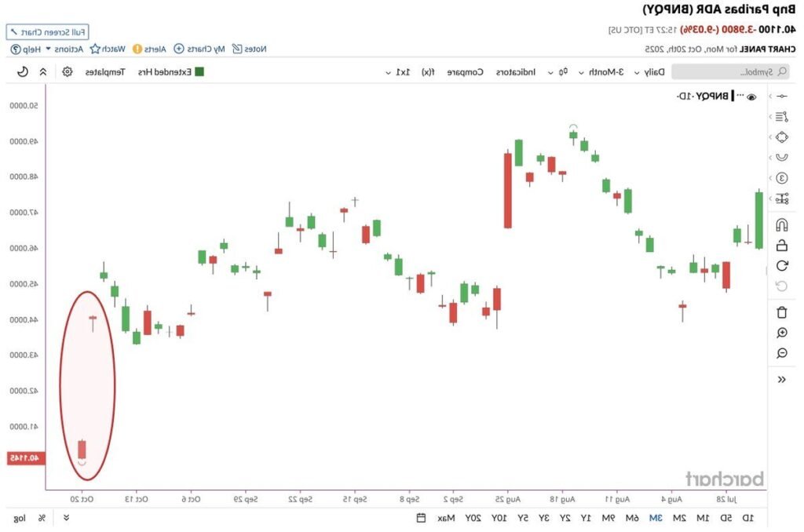The image size is (804, 532).
Task: Click the redo arrow icon
Action: 781,266
